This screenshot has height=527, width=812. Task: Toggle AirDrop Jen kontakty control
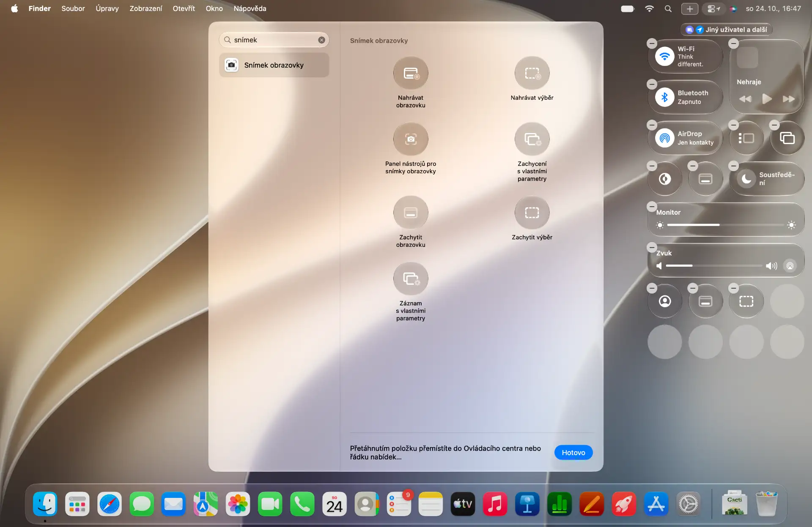point(665,138)
